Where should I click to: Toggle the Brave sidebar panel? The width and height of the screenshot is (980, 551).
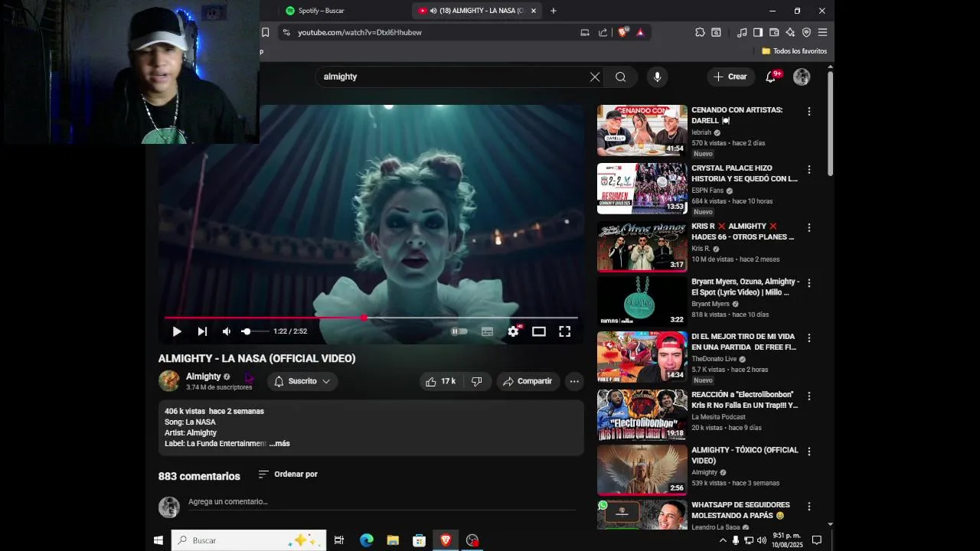(758, 32)
